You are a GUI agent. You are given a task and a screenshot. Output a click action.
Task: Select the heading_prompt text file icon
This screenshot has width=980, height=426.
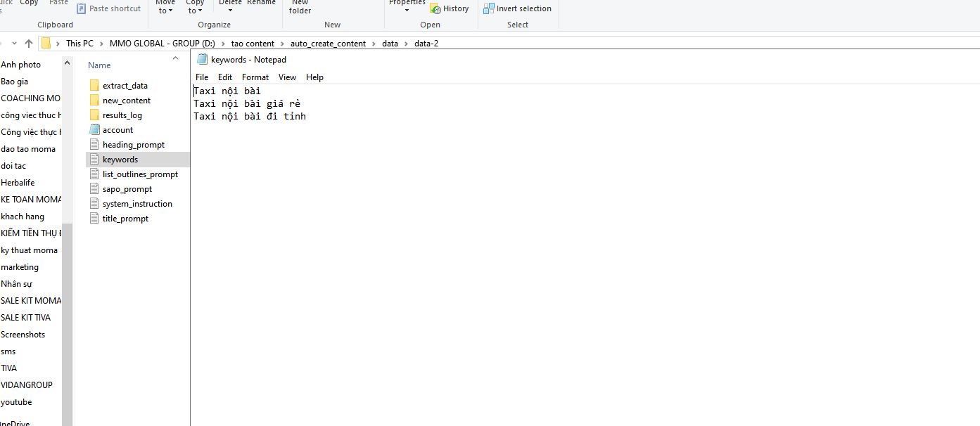tap(95, 144)
